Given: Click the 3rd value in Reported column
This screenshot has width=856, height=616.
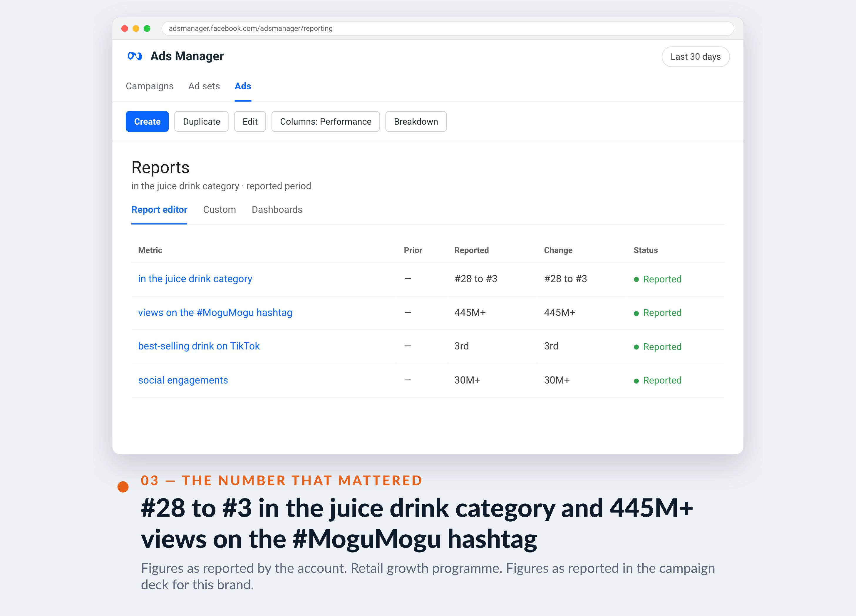Looking at the screenshot, I should (x=461, y=346).
